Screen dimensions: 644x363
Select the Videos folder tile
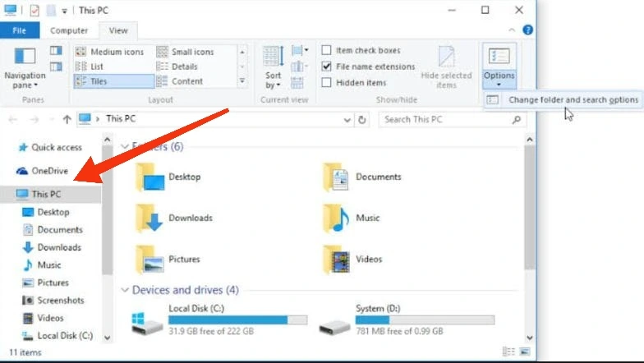tap(352, 260)
